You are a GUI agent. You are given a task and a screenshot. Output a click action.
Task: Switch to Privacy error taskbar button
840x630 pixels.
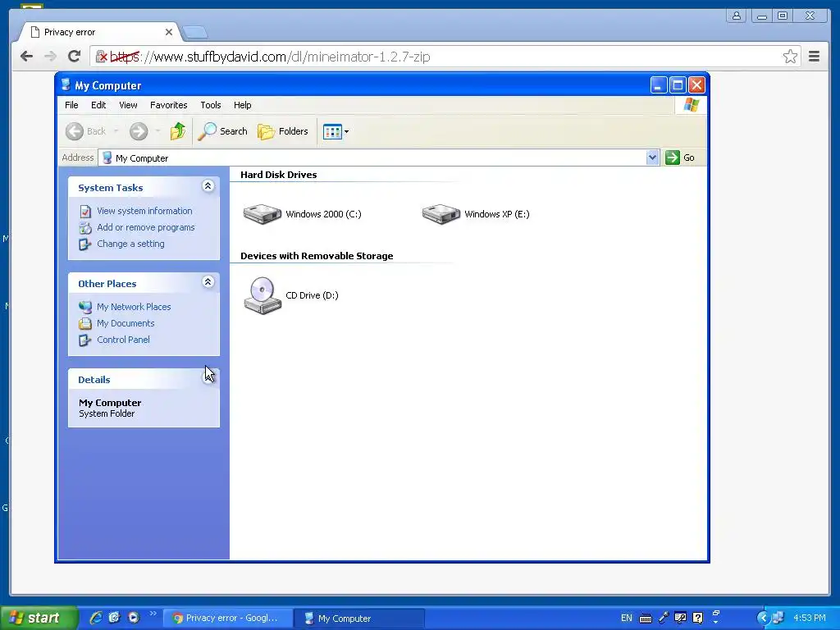point(228,619)
